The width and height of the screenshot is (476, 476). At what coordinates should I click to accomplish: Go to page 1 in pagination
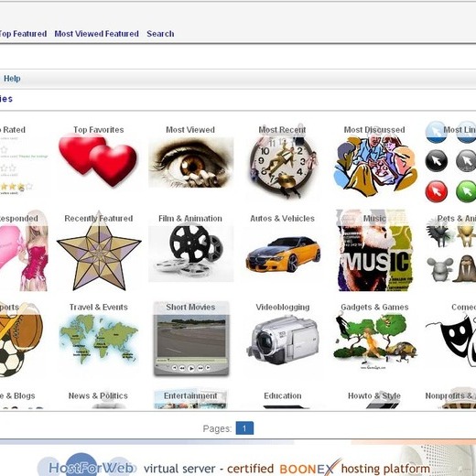tap(244, 428)
